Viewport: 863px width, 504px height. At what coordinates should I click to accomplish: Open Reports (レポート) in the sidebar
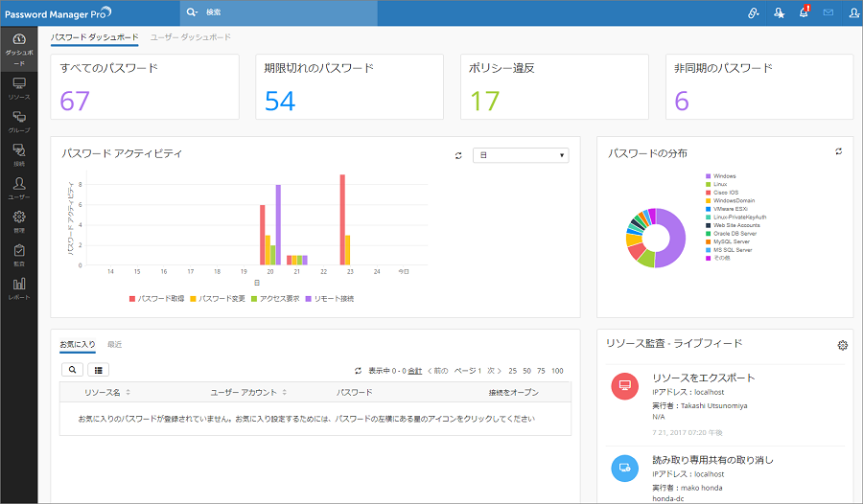tap(19, 287)
